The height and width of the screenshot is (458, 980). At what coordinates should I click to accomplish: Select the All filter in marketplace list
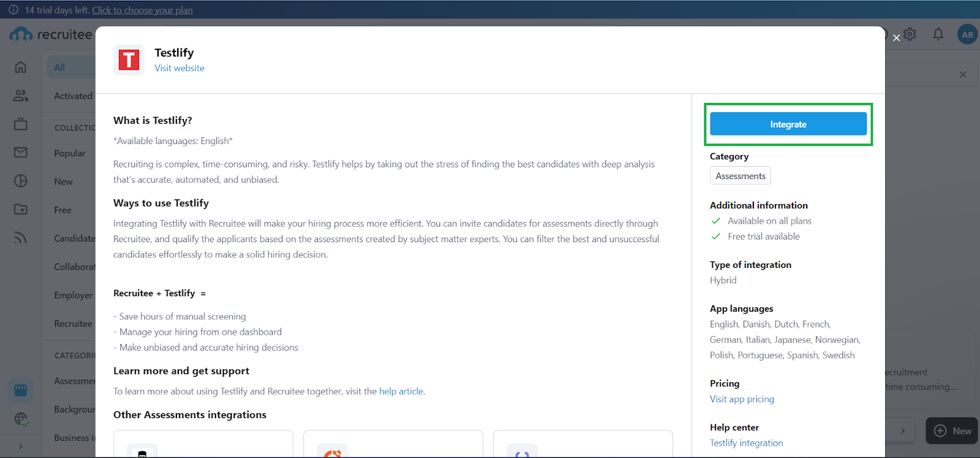[71, 67]
